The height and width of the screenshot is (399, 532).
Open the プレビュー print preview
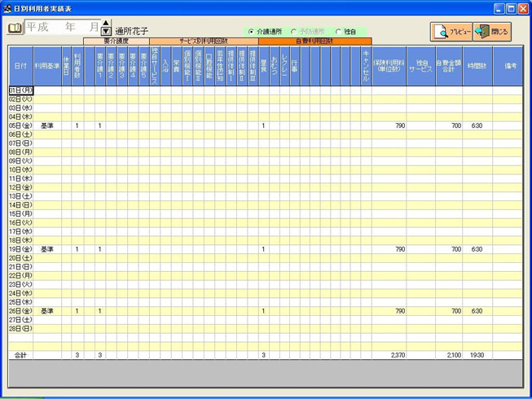[x=451, y=32]
